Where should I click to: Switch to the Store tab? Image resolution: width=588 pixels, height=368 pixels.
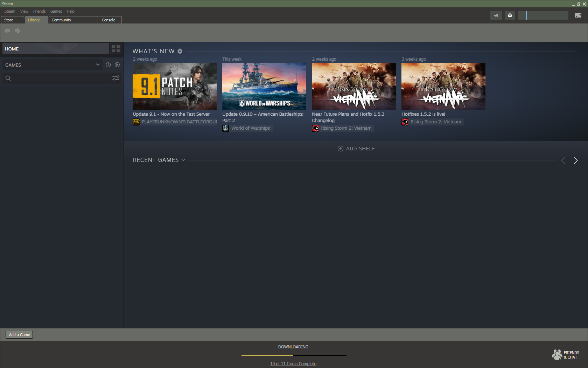(x=13, y=20)
